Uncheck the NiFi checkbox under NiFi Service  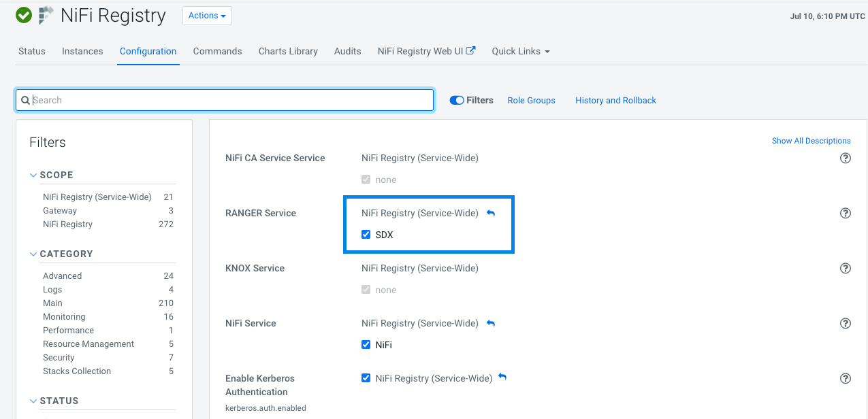click(366, 345)
